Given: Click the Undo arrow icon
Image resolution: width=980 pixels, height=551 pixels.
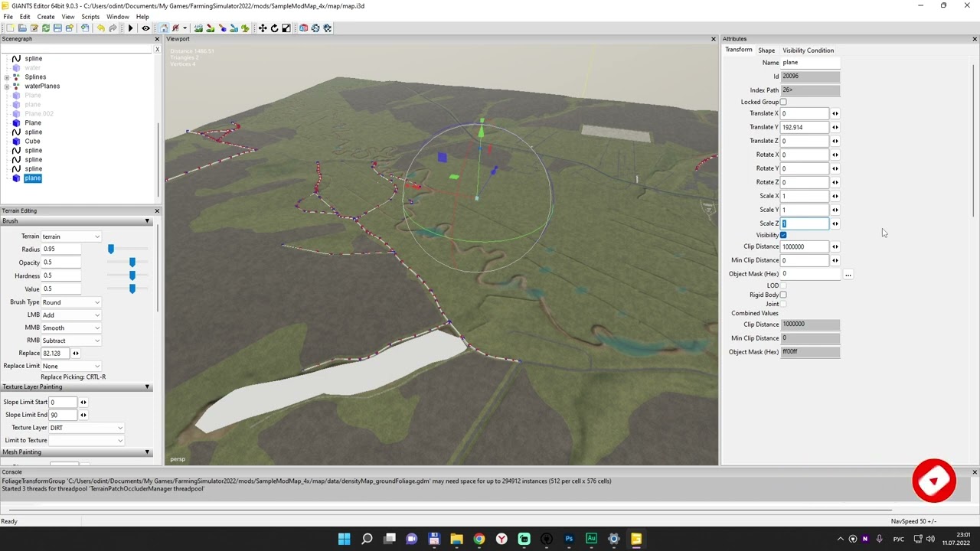Looking at the screenshot, I should 100,28.
